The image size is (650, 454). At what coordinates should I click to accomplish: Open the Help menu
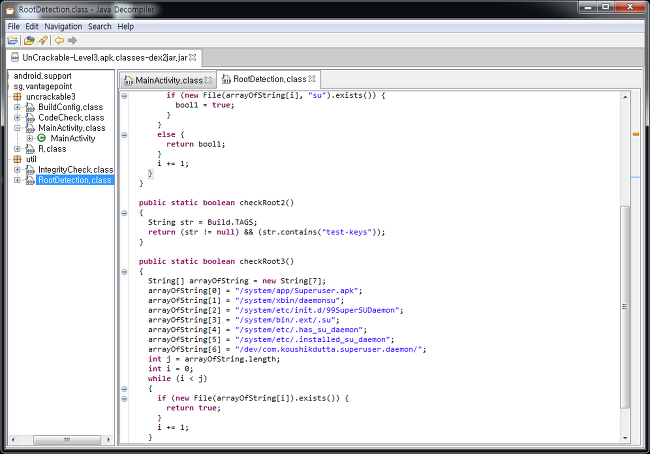pyautogui.click(x=126, y=27)
